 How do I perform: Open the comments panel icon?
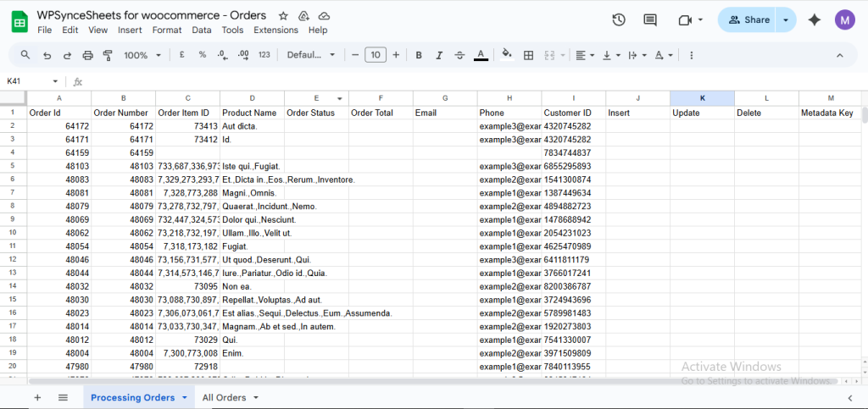pos(650,19)
